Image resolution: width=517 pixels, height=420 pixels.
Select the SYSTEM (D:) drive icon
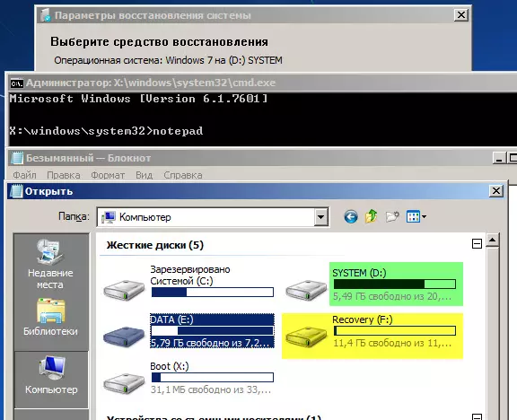306,290
